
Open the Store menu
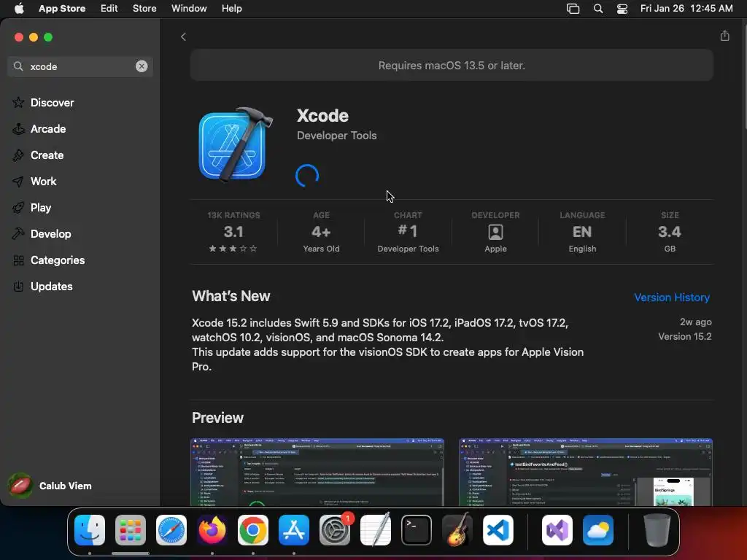[144, 8]
